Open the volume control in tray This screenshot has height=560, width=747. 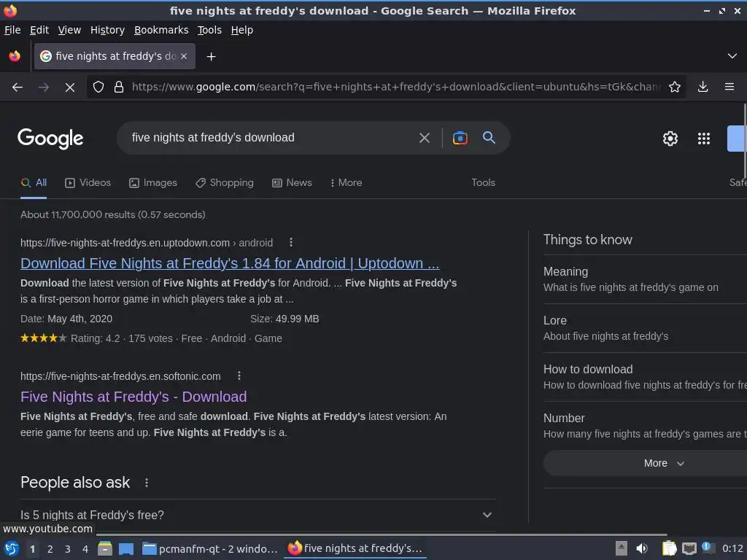click(x=642, y=548)
